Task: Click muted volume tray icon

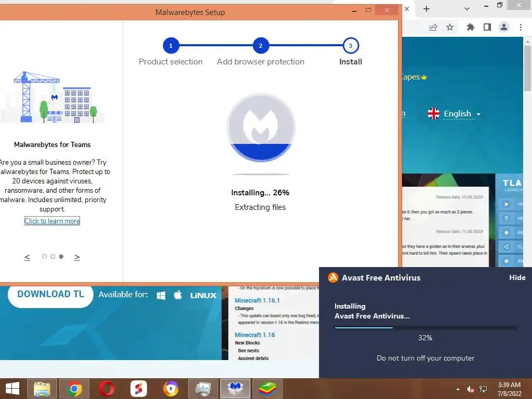Action: 471,389
